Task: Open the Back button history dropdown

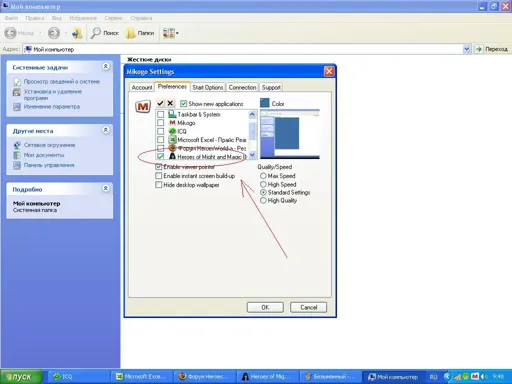Action: tap(40, 33)
